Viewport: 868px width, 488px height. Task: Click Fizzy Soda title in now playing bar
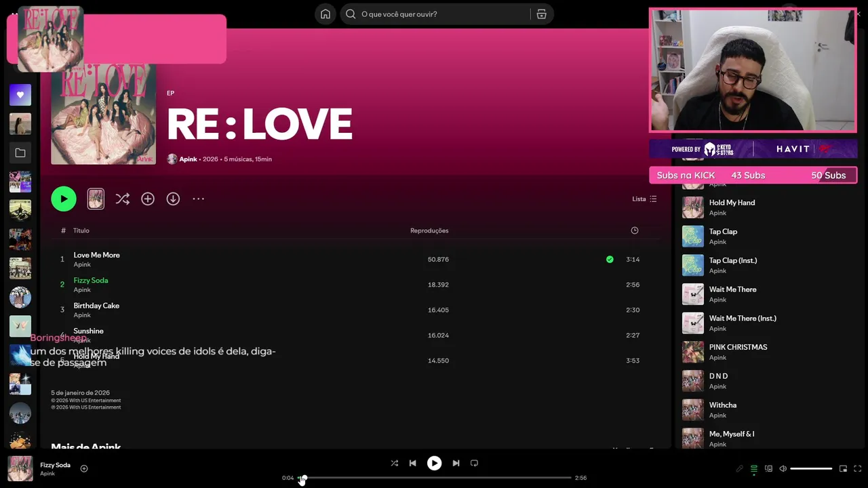[55, 465]
